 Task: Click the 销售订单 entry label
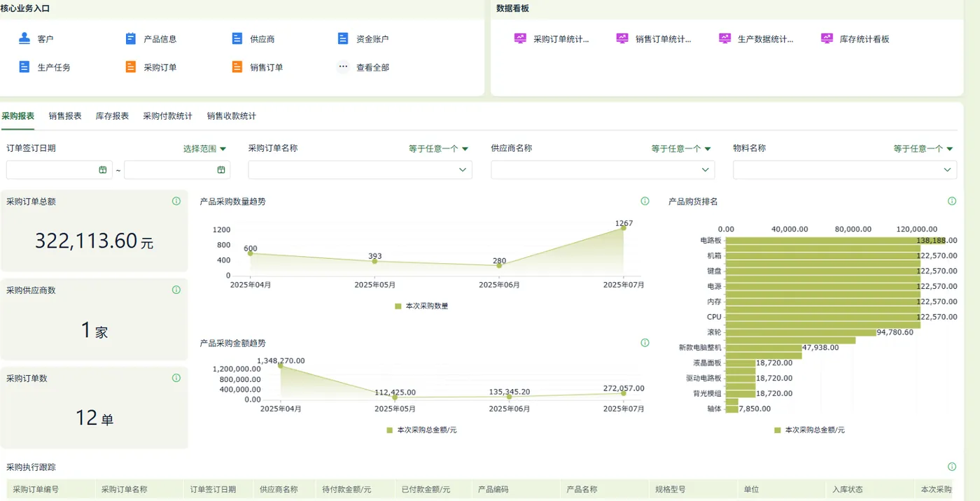[267, 68]
